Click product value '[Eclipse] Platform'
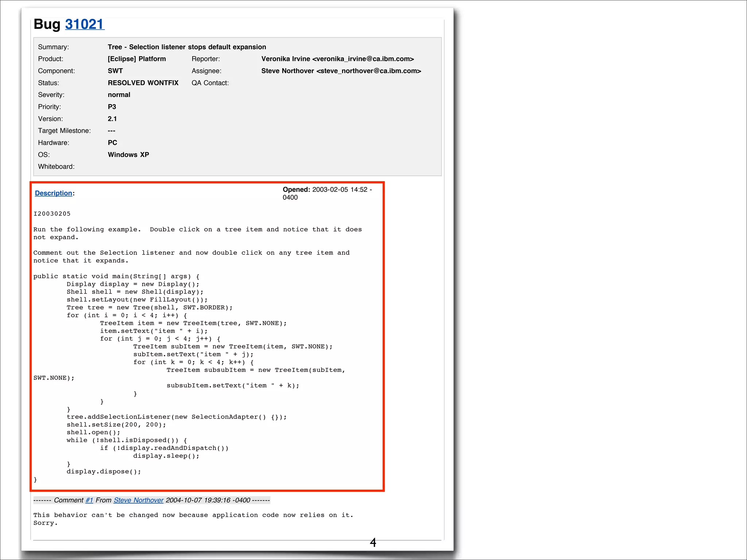The width and height of the screenshot is (747, 560). point(137,59)
